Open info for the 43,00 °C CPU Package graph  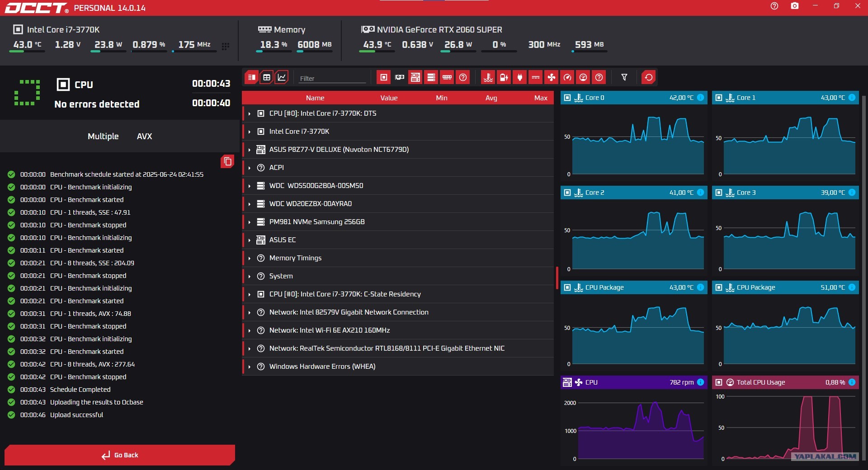pos(700,287)
